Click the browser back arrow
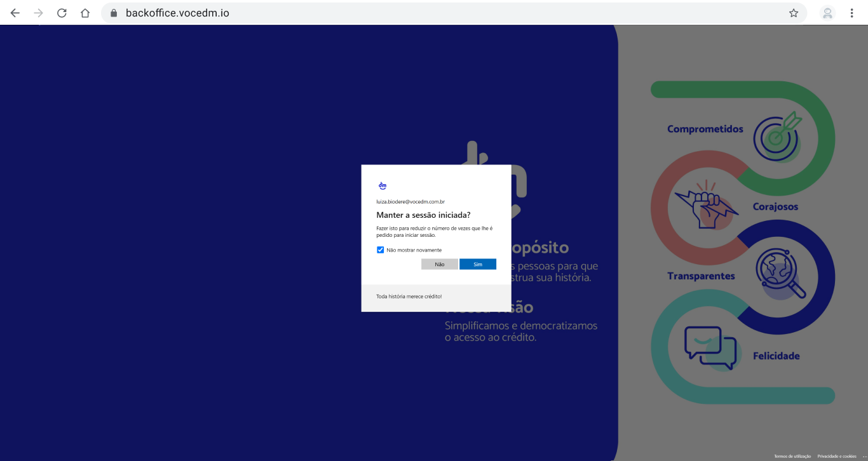 point(15,13)
